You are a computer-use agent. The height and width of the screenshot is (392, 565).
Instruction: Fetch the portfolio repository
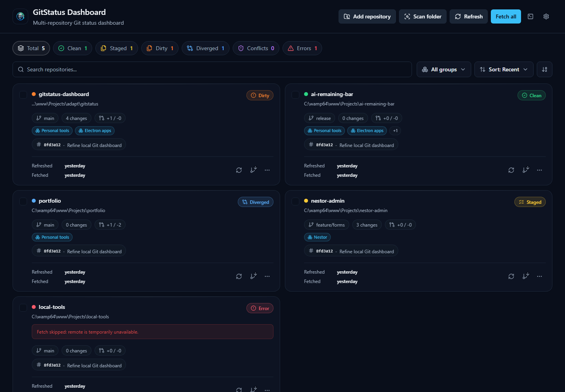coord(253,276)
